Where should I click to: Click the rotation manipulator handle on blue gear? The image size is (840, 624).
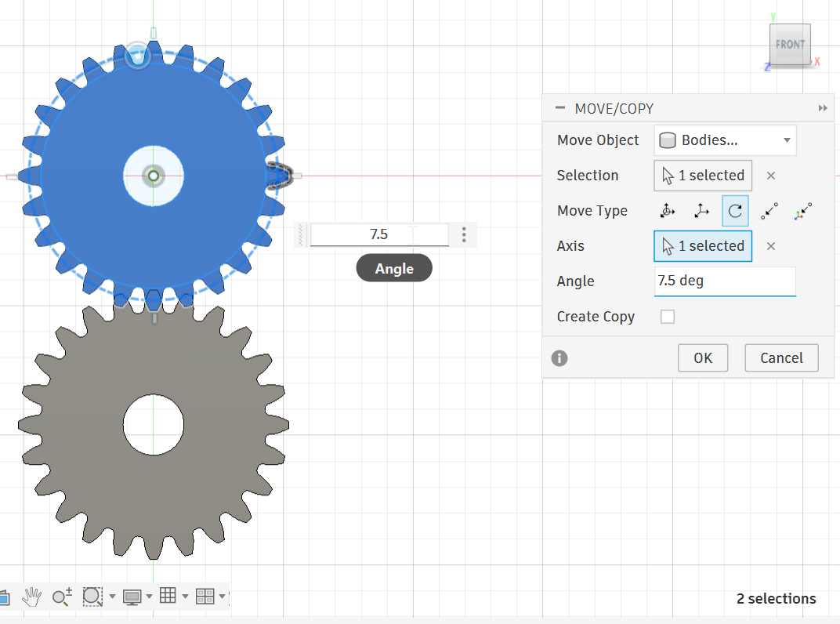[x=137, y=55]
